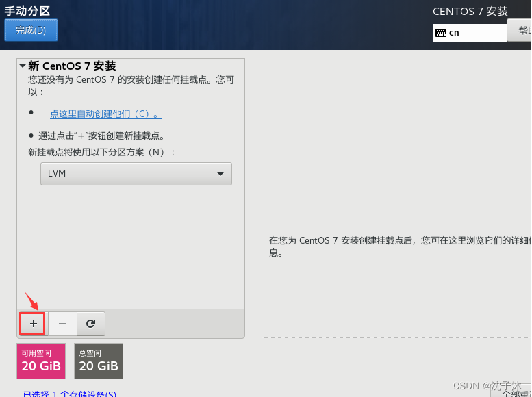This screenshot has width=532, height=397.
Task: Click the text 通过点击"+"按钮创建新挂载点
Action: [101, 136]
